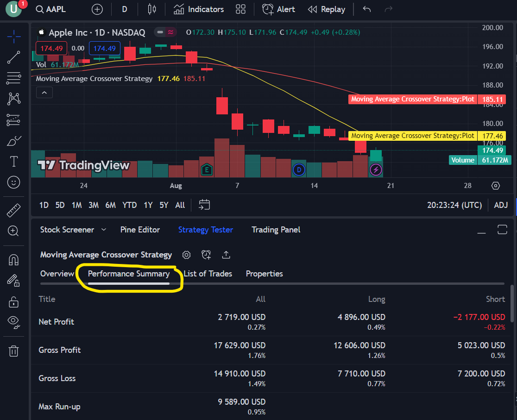Maximize the bottom panel
The image size is (517, 420).
pos(502,230)
